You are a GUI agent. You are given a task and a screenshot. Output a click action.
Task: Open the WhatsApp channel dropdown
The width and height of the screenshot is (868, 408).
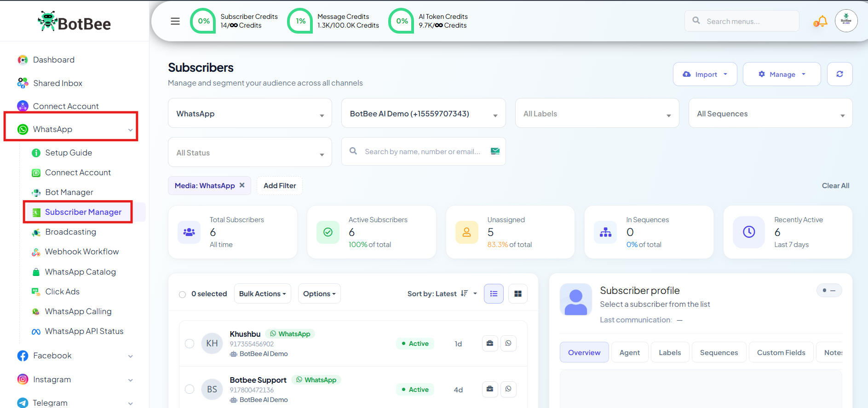tap(250, 113)
